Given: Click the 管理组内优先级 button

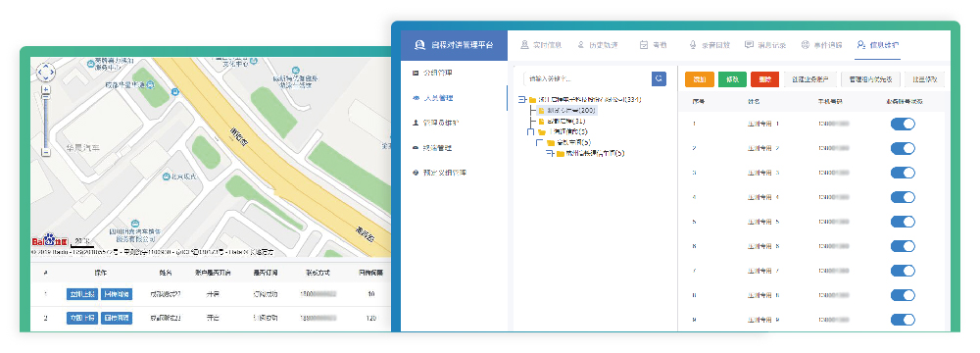Looking at the screenshot, I should pyautogui.click(x=870, y=79).
